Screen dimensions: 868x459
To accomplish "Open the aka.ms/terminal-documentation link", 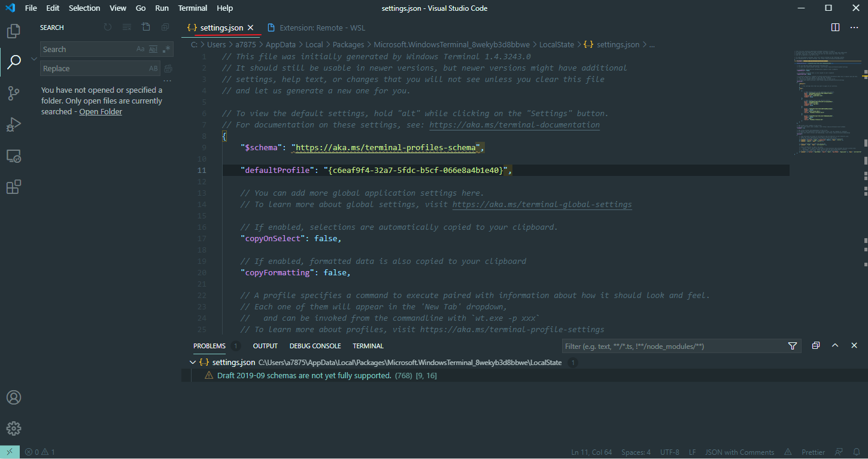I will tap(514, 124).
